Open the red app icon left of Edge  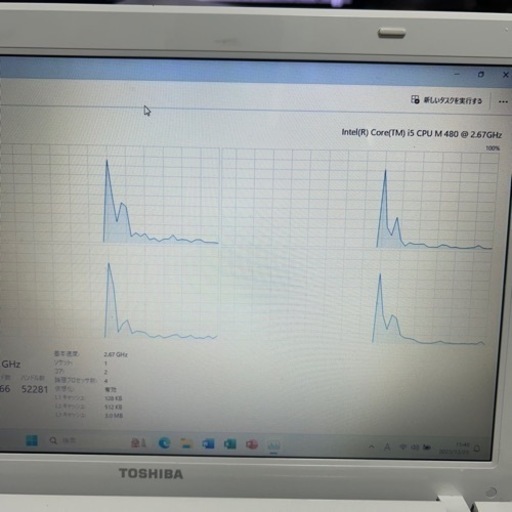(x=138, y=443)
